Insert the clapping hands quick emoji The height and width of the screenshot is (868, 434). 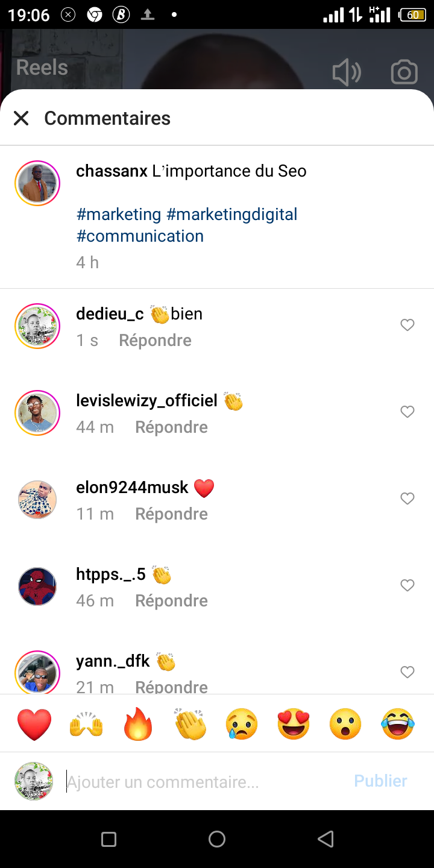(x=190, y=724)
